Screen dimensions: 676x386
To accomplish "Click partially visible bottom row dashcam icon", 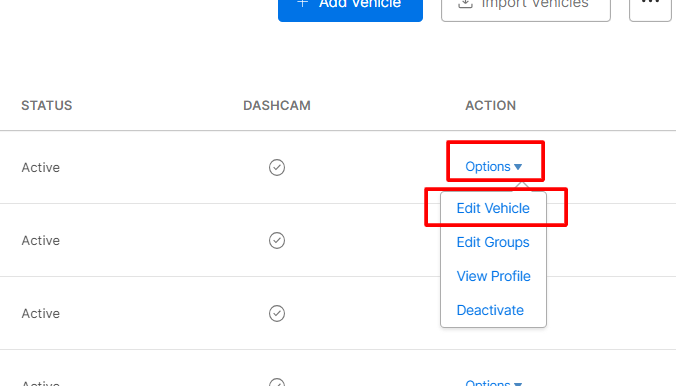I will (x=277, y=382).
